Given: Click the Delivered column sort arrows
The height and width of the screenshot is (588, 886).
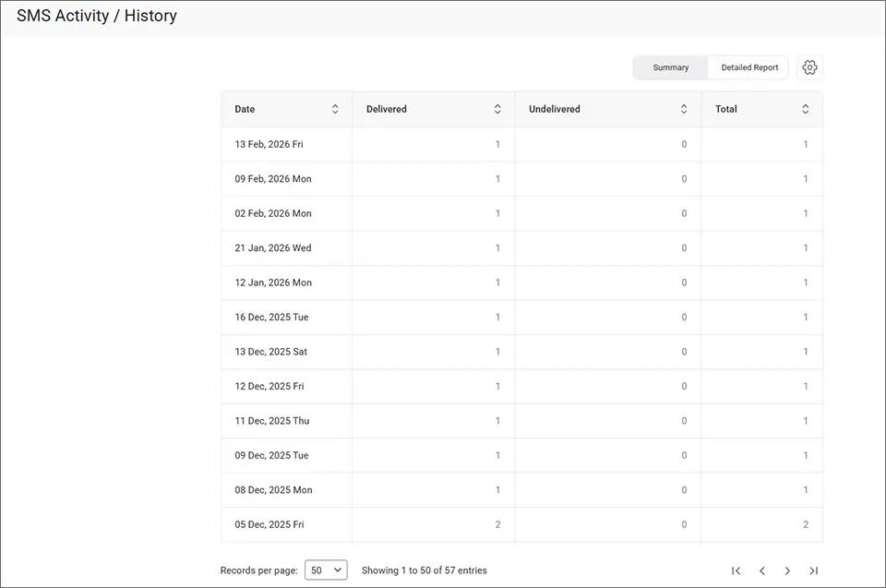Looking at the screenshot, I should 497,109.
